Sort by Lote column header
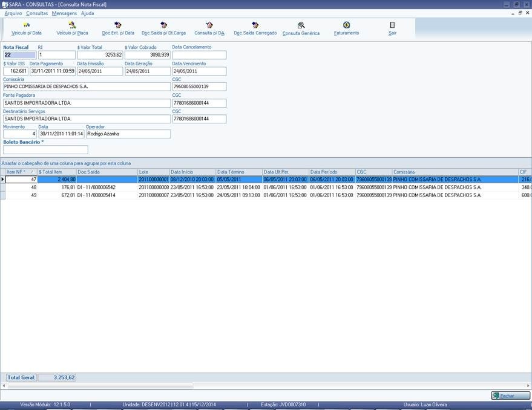Image resolution: width=532 pixels, height=410 pixels. click(x=154, y=172)
